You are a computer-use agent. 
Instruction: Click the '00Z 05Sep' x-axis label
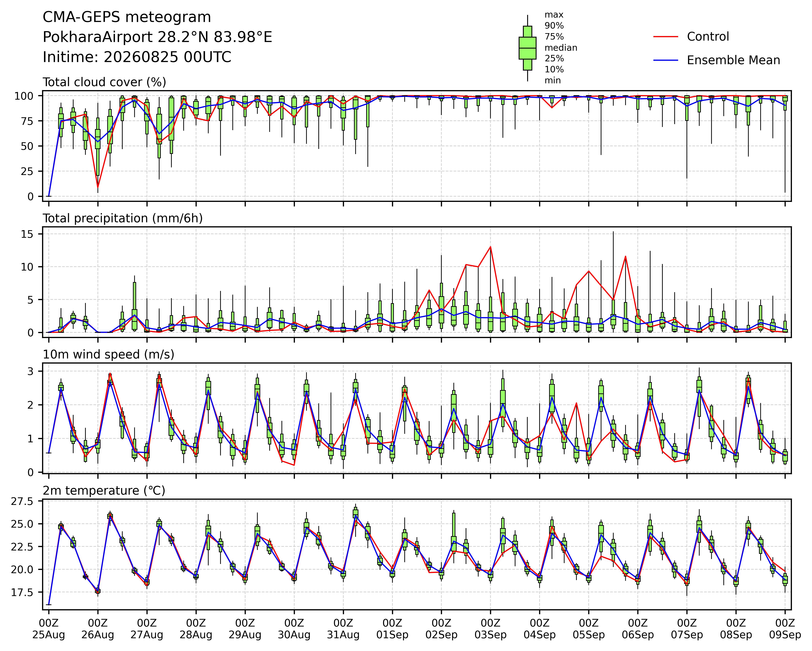[589, 629]
